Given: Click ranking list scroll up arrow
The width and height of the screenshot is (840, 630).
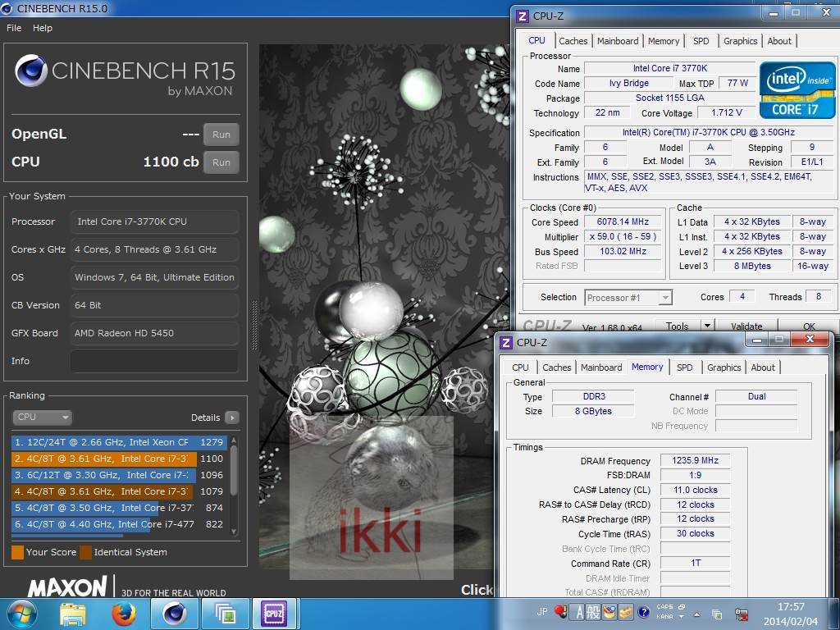Looking at the screenshot, I should 234,440.
